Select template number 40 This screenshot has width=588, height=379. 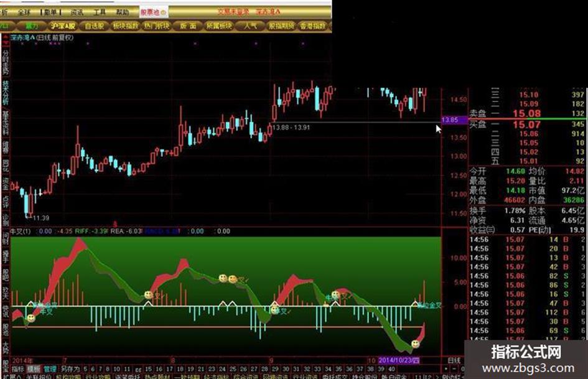391,369
